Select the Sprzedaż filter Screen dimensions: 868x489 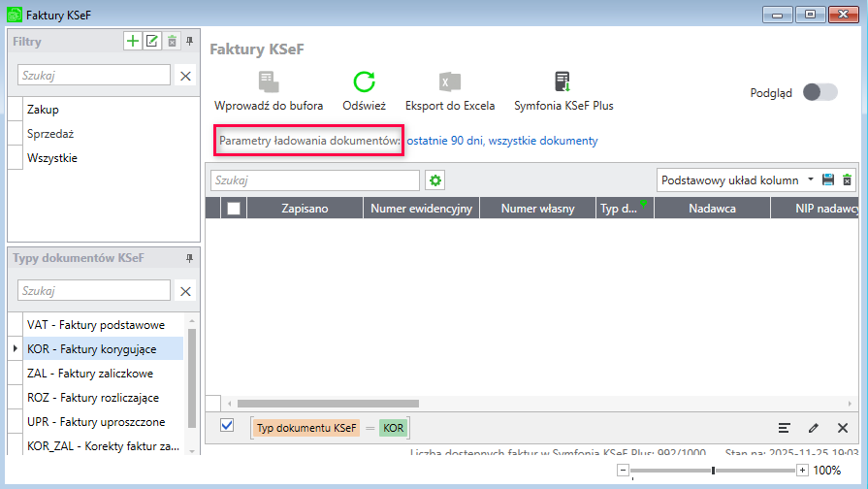50,134
